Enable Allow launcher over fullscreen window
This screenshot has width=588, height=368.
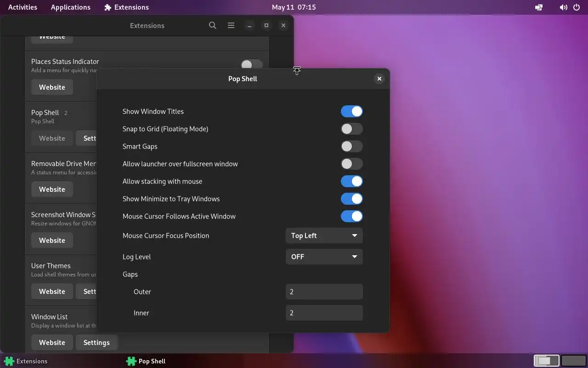pyautogui.click(x=352, y=164)
